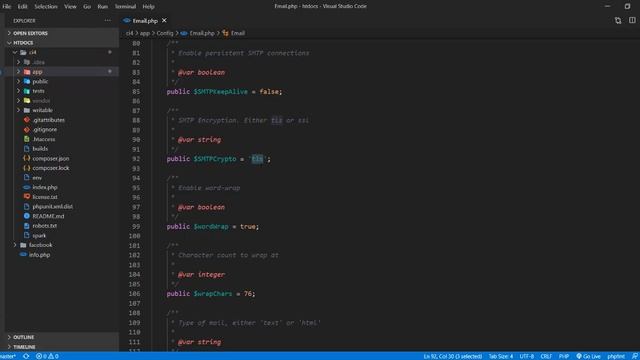The height and width of the screenshot is (360, 640).
Task: Open the Terminal menu
Action: pyautogui.click(x=125, y=7)
